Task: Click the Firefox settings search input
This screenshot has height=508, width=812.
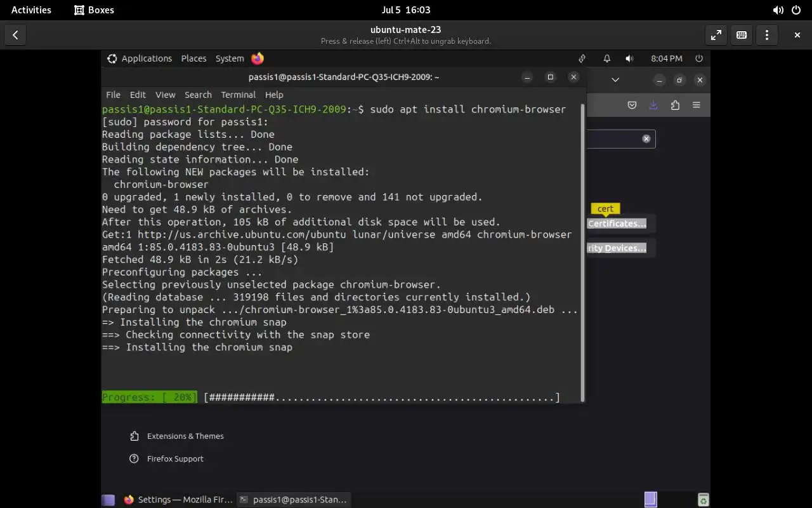Action: pos(620,138)
